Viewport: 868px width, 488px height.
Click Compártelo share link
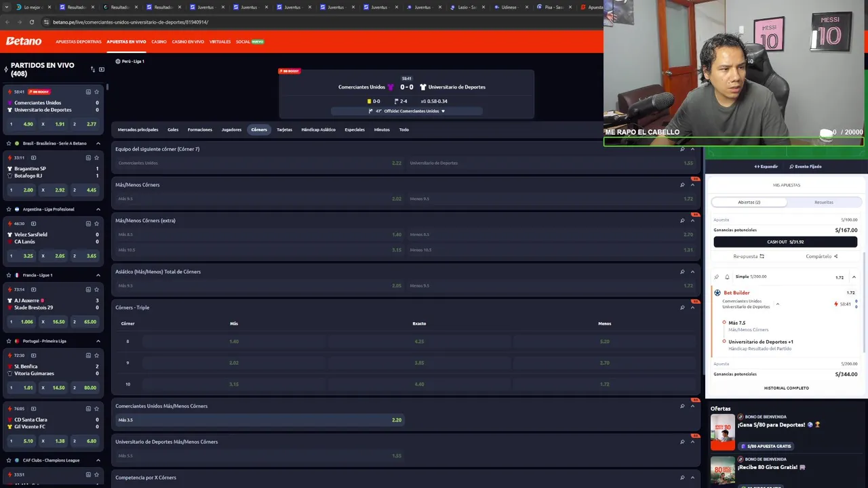[x=822, y=256]
